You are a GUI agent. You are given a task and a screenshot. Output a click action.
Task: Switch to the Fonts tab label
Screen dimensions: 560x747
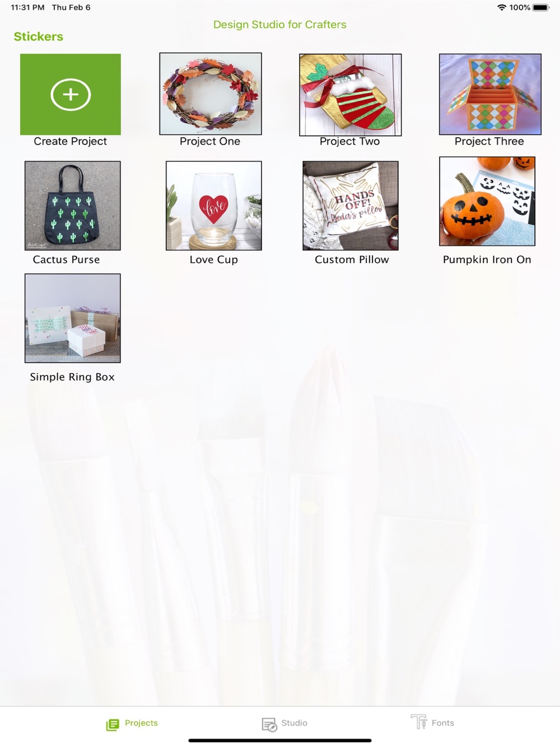(x=443, y=723)
